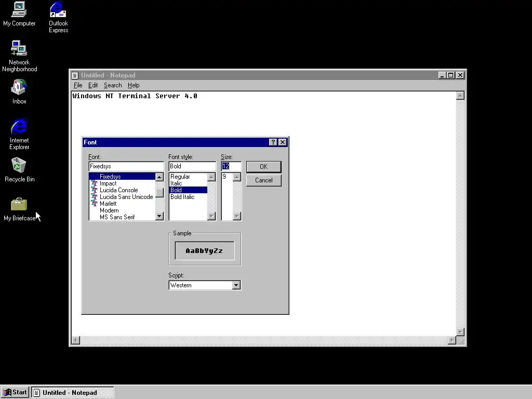Click the Font name input field
Screen dimensions: 532x399
126,166
